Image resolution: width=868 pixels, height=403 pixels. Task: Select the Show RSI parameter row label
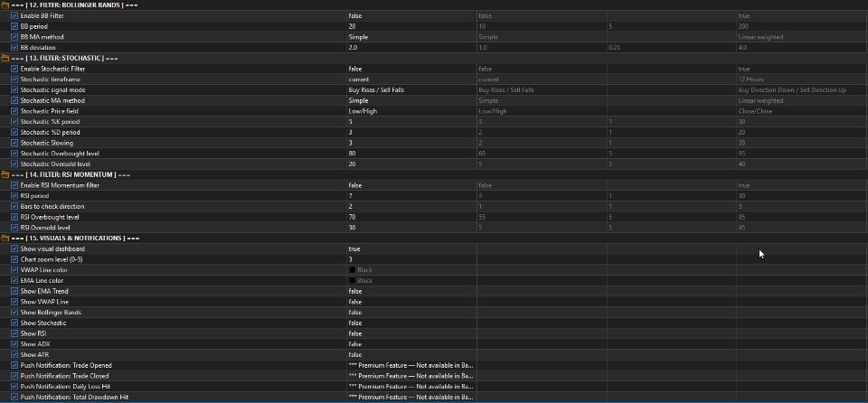(33, 333)
